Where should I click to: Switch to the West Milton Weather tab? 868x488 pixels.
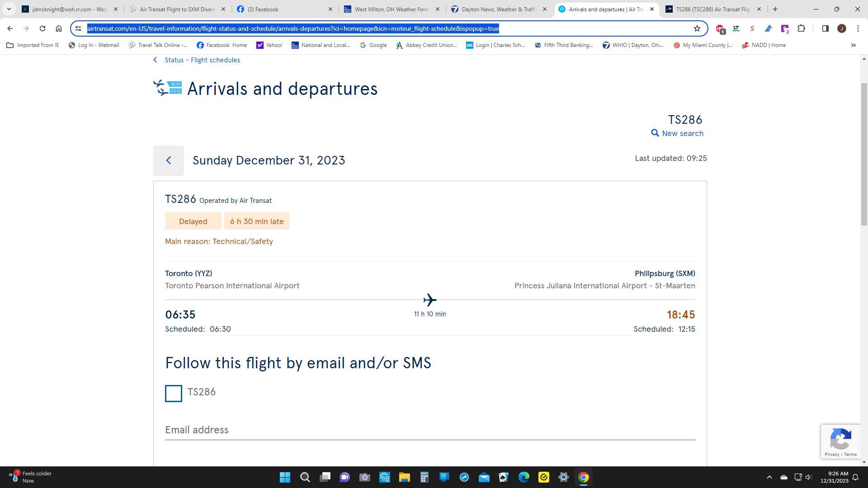(392, 9)
